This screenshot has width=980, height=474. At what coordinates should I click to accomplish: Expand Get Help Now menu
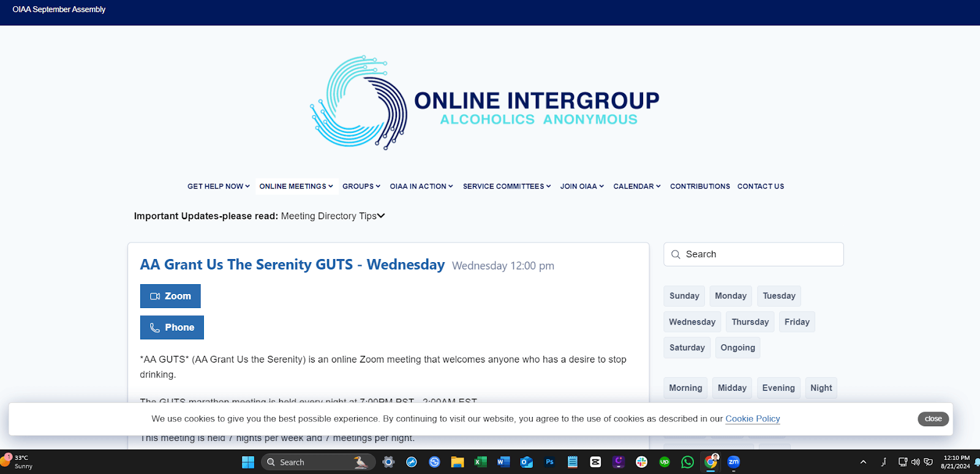pos(219,186)
